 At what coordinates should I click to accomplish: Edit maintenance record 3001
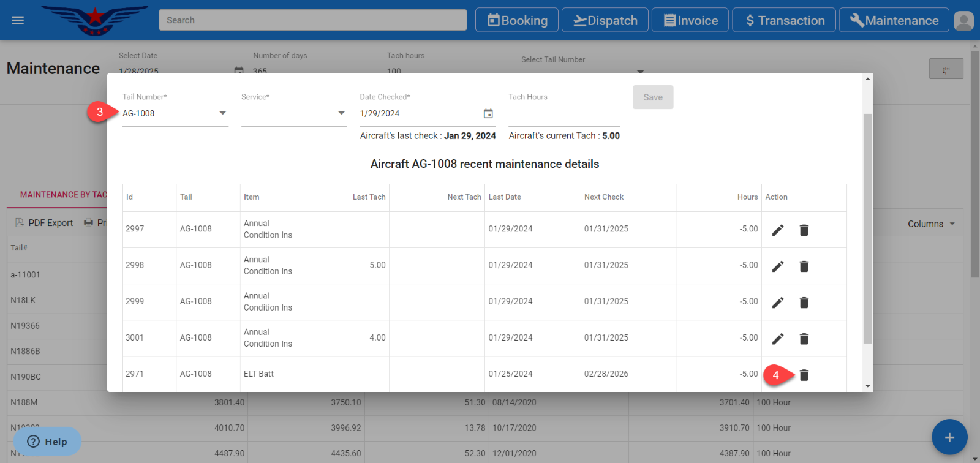777,339
